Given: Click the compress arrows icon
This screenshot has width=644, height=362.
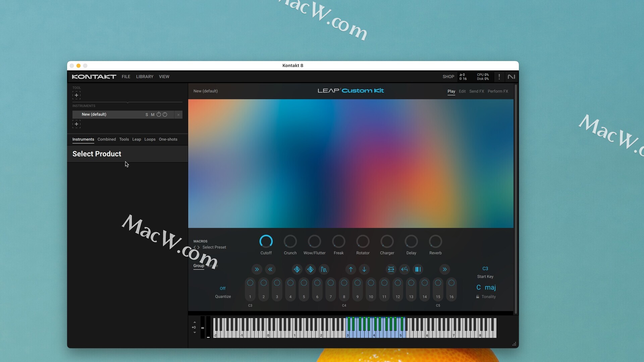Looking at the screenshot, I should [x=391, y=269].
